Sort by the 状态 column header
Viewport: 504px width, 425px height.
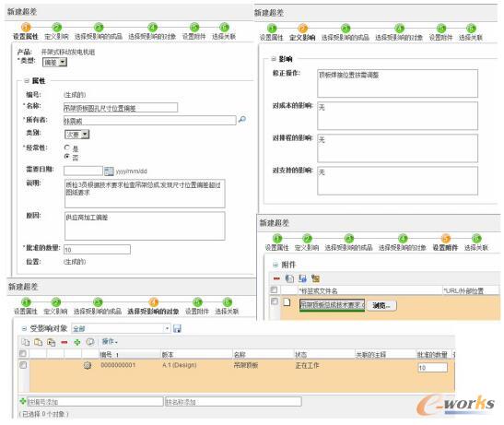point(301,355)
